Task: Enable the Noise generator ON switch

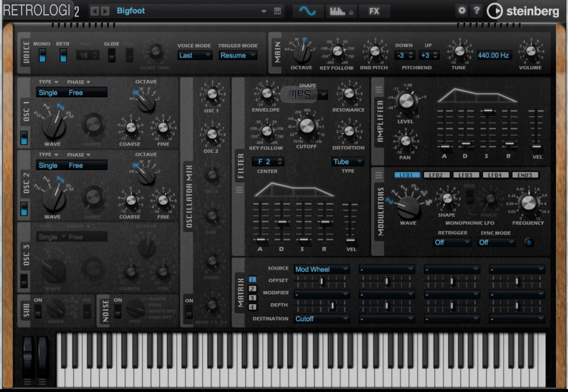Action: pos(118,311)
